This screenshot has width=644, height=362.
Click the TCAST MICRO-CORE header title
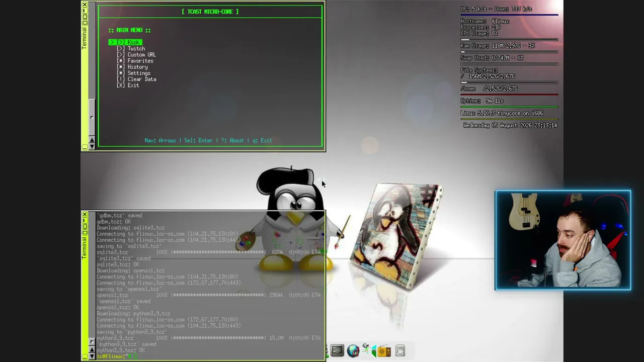click(210, 12)
